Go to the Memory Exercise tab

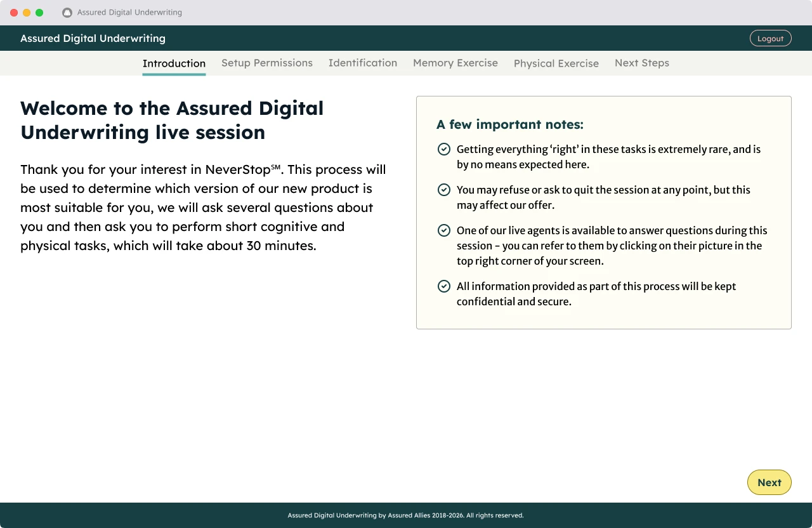(x=455, y=63)
